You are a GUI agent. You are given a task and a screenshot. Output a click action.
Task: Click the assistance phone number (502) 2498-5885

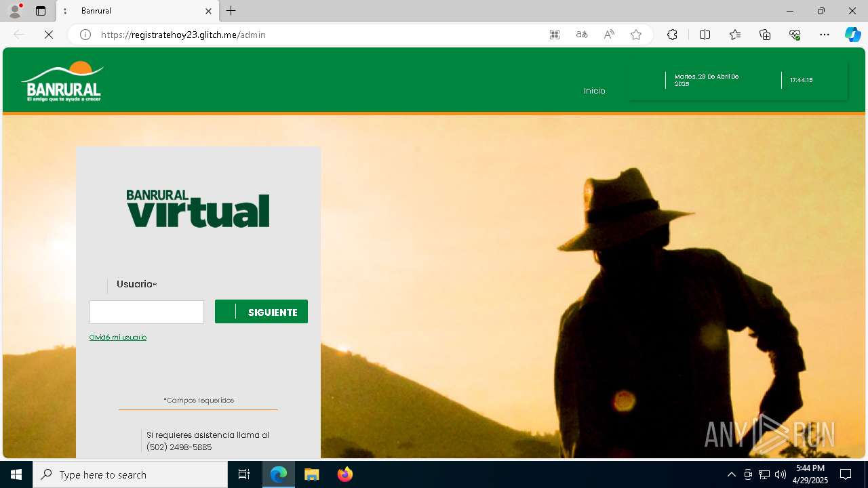click(x=179, y=447)
